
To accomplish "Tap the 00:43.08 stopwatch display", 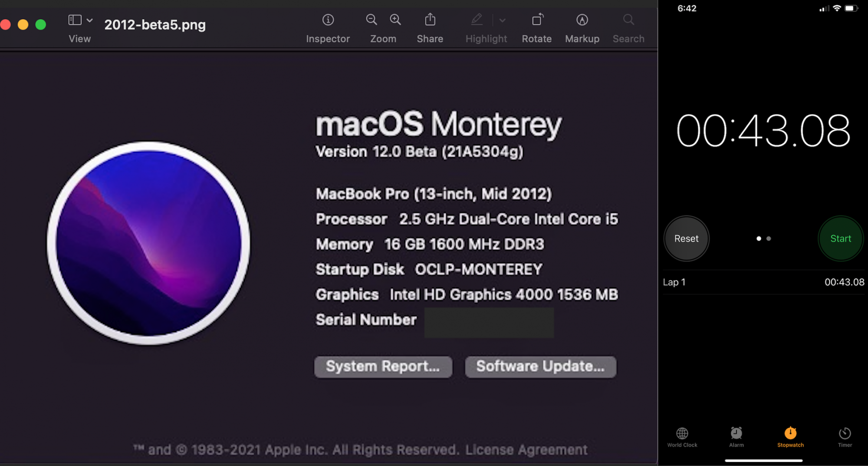I will [x=763, y=130].
